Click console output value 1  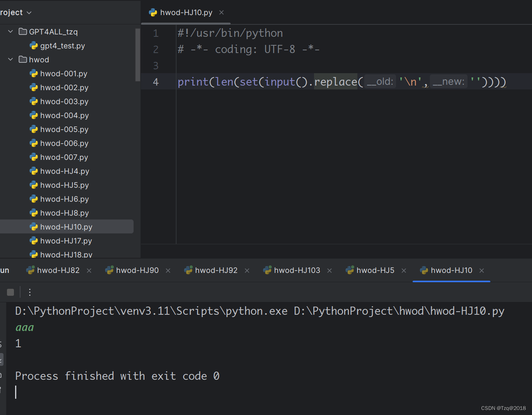[18, 343]
